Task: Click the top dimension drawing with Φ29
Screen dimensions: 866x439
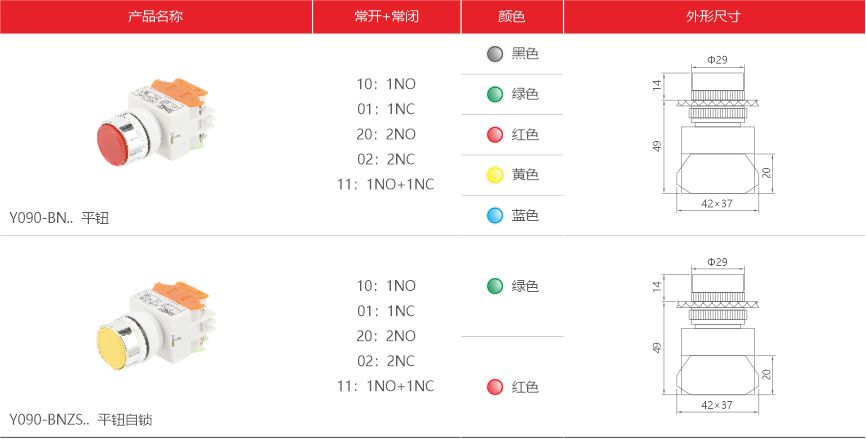Action: pos(713,133)
